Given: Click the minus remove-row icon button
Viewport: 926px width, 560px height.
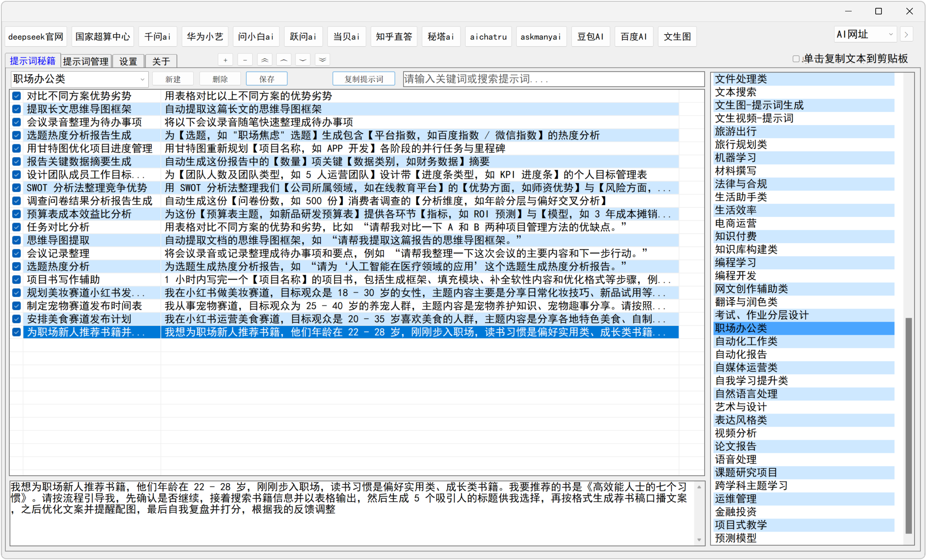Looking at the screenshot, I should tap(245, 60).
